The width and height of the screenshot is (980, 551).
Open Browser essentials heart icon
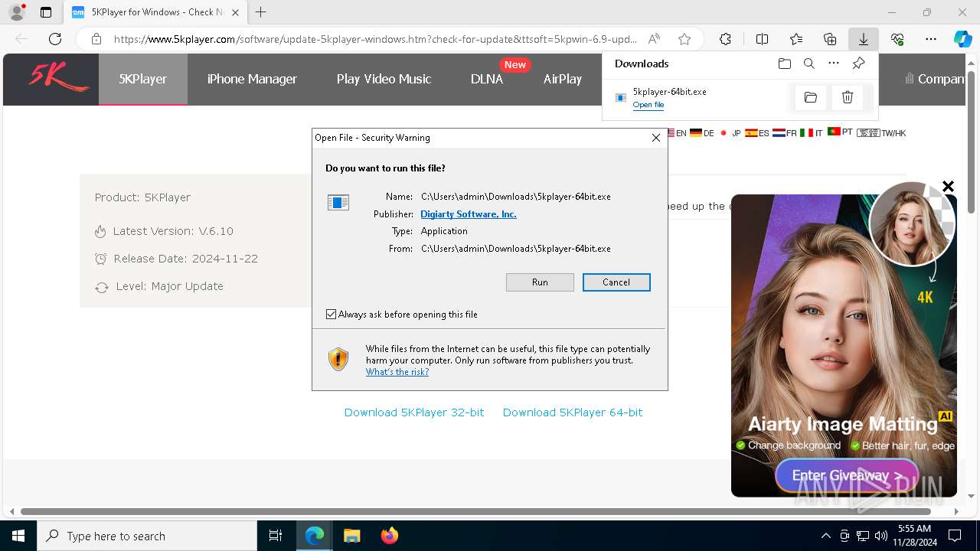coord(897,39)
